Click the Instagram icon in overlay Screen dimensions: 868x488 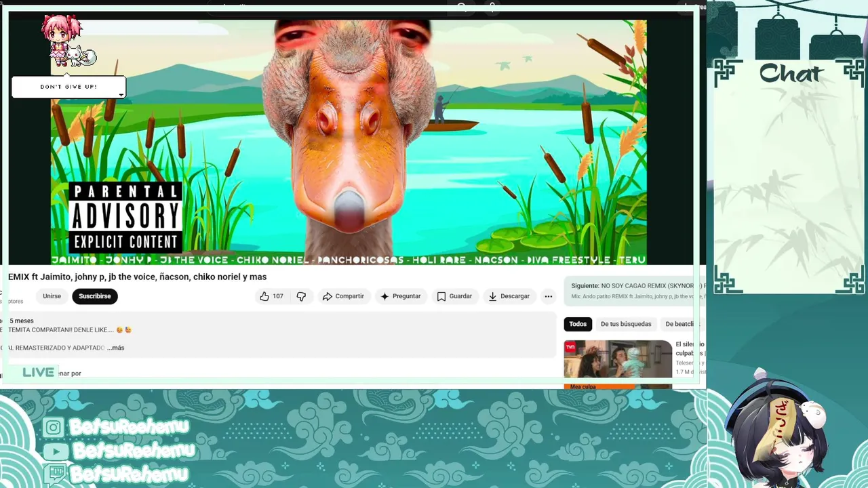tap(53, 427)
